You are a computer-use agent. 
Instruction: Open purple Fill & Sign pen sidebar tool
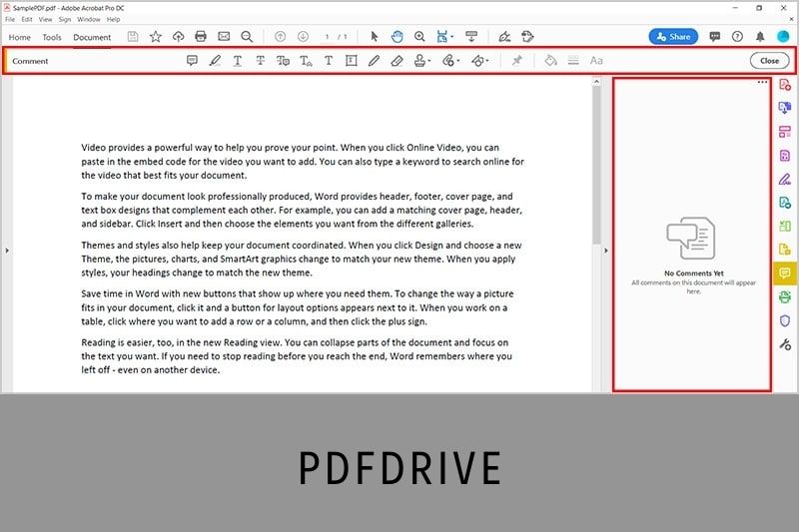click(785, 179)
